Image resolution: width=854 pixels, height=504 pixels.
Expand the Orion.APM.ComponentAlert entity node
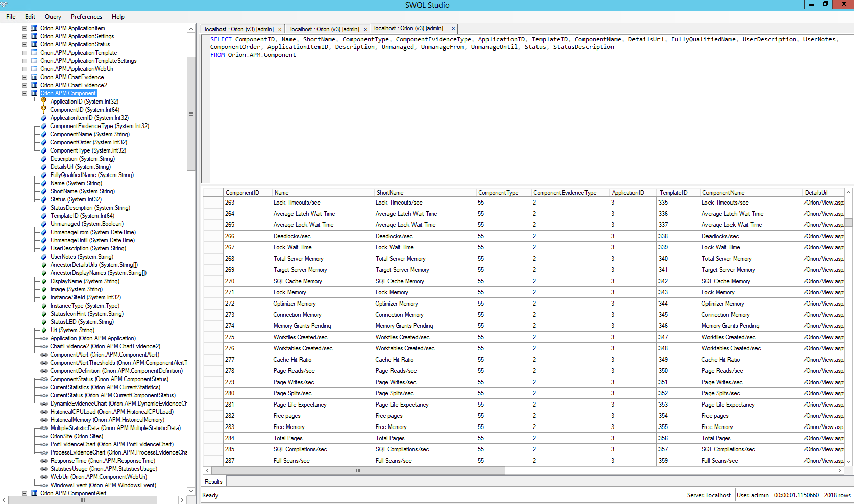click(x=25, y=493)
